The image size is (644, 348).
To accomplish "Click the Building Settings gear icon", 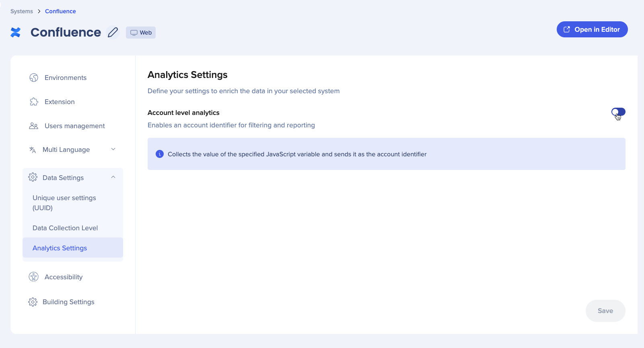I will click(x=33, y=302).
